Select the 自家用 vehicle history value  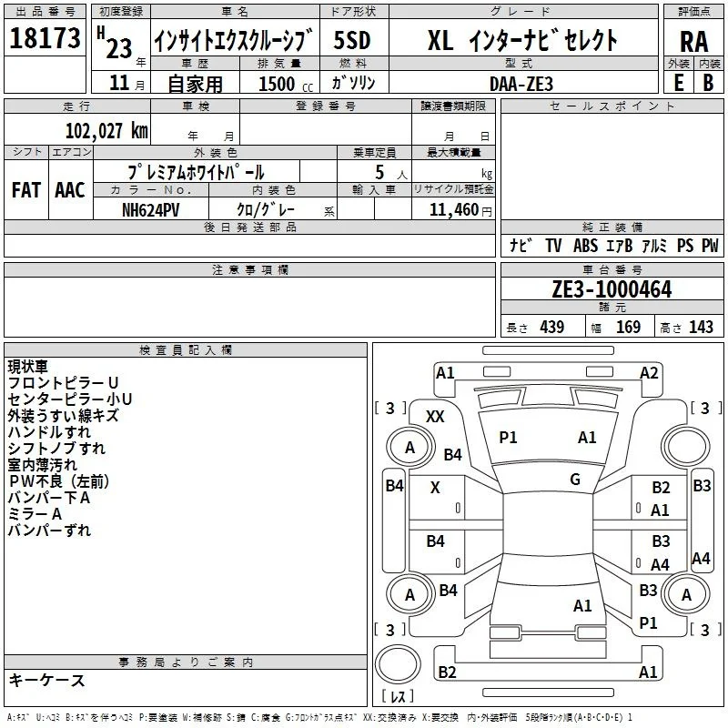click(196, 84)
